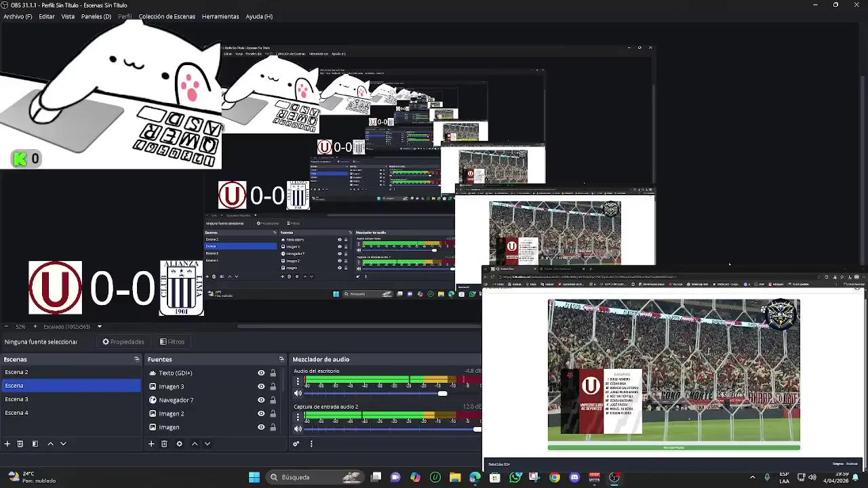This screenshot has height=488, width=868.
Task: Remove selected source with trash icon
Action: tap(164, 444)
